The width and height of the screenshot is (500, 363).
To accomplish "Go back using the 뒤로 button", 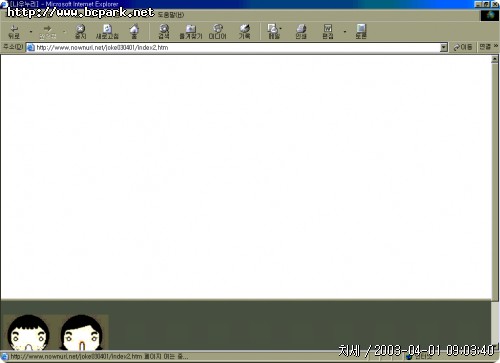I will (x=14, y=32).
